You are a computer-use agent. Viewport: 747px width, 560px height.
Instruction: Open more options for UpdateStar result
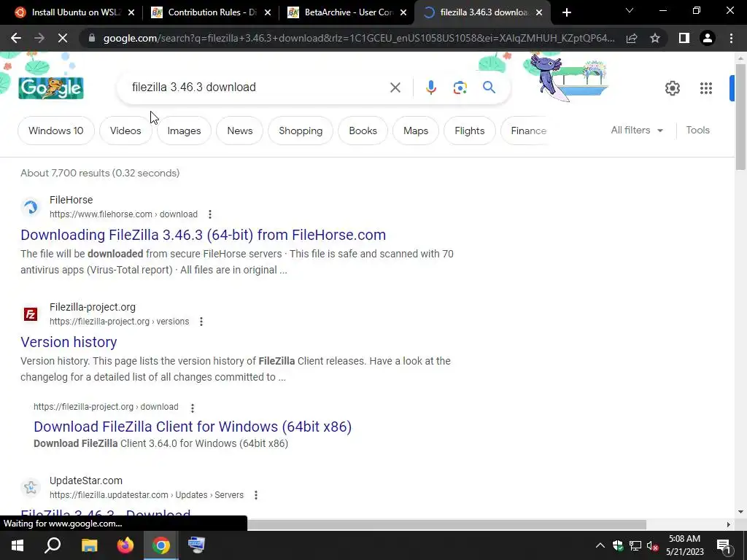click(x=256, y=495)
